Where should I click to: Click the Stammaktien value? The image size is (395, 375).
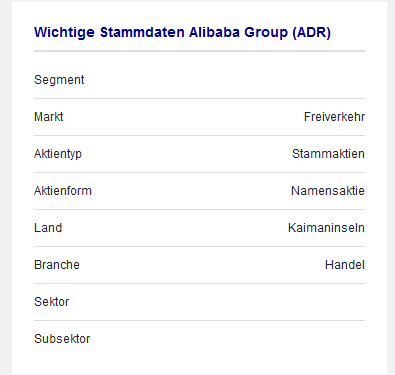click(328, 154)
